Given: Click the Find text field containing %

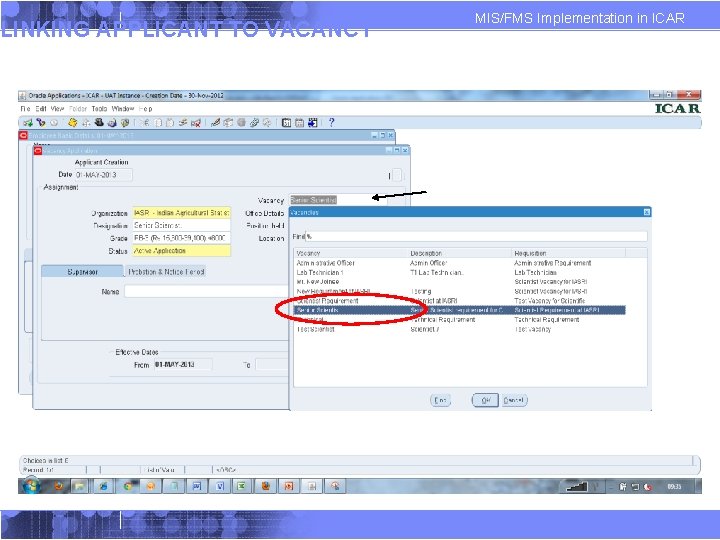Looking at the screenshot, I should pos(476,236).
